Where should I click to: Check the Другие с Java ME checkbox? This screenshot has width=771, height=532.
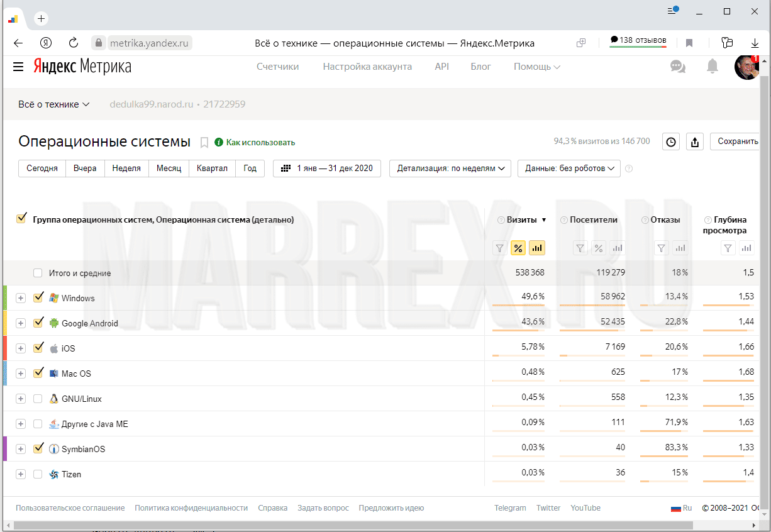tap(38, 424)
